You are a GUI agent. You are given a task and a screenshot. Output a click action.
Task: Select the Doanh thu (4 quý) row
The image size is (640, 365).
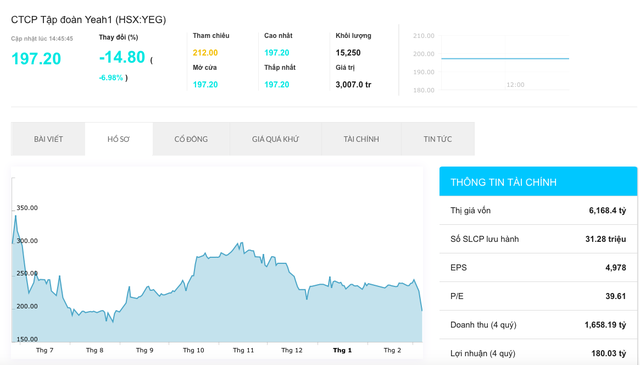pos(538,325)
